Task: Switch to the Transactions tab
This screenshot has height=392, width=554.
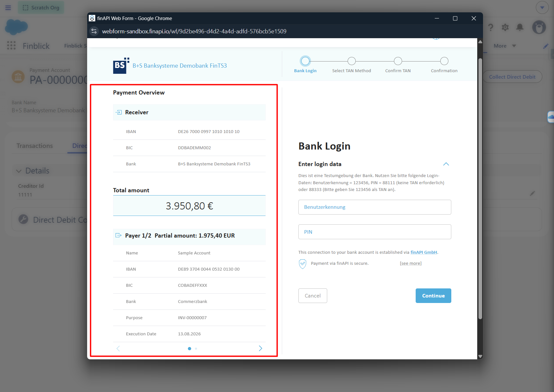Action: point(35,146)
